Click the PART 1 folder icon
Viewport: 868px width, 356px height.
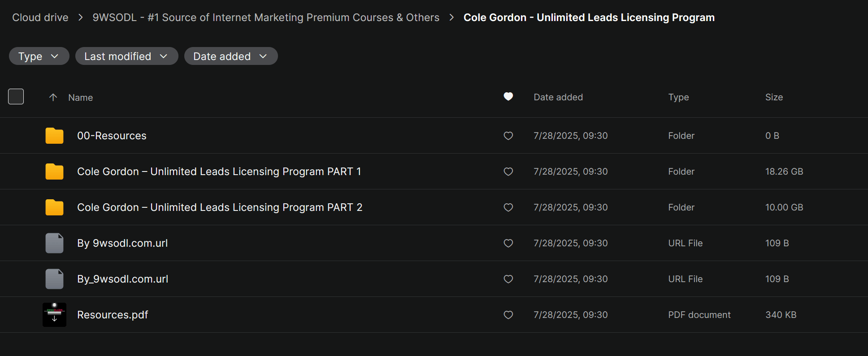click(x=54, y=172)
